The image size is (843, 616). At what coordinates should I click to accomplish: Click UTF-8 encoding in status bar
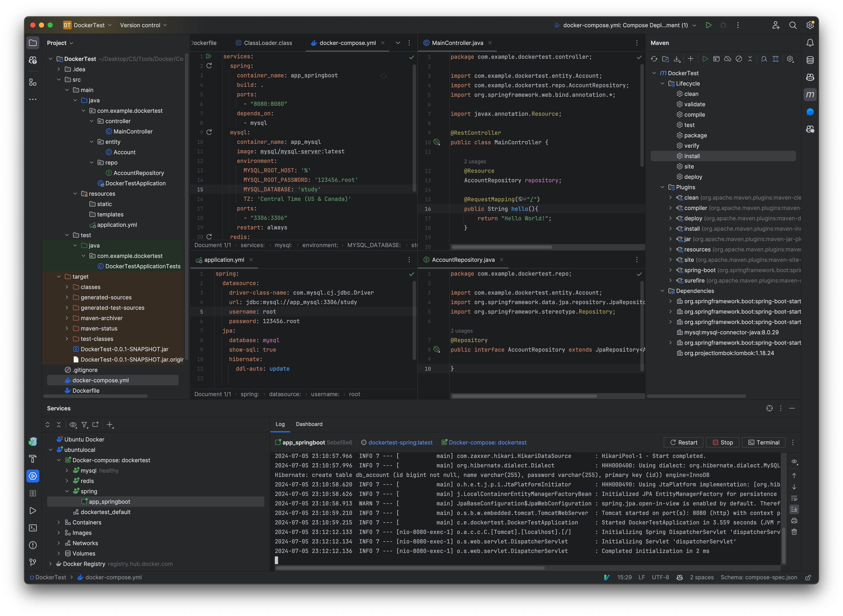tap(660, 578)
